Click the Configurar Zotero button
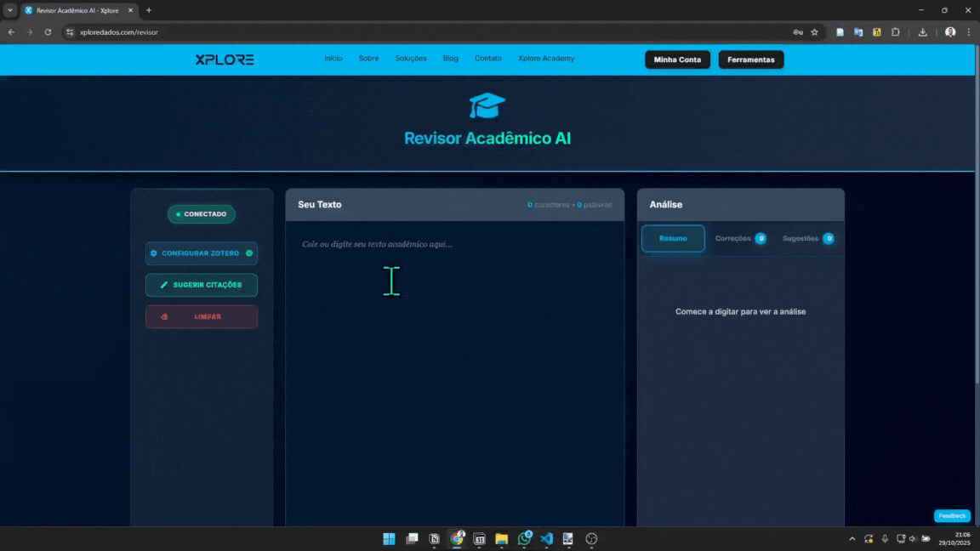The image size is (980, 551). [x=202, y=253]
